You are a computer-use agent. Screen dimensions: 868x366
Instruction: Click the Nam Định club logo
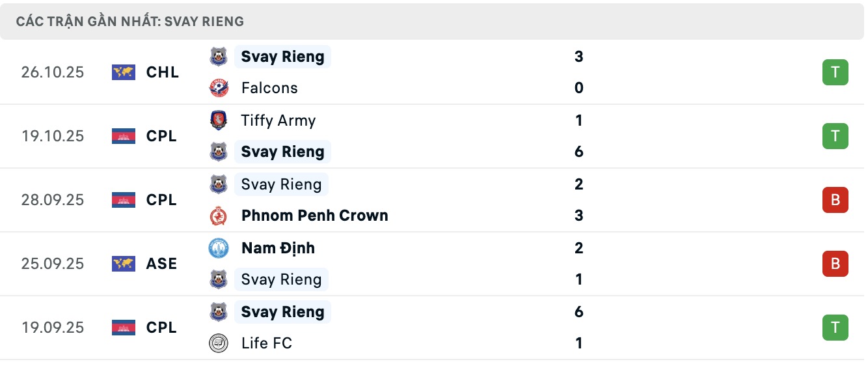point(219,248)
